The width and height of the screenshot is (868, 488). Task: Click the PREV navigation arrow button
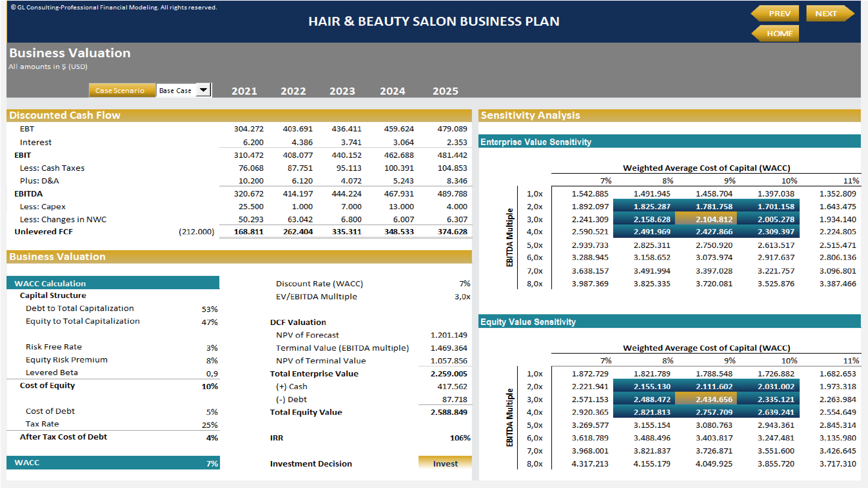click(x=775, y=13)
